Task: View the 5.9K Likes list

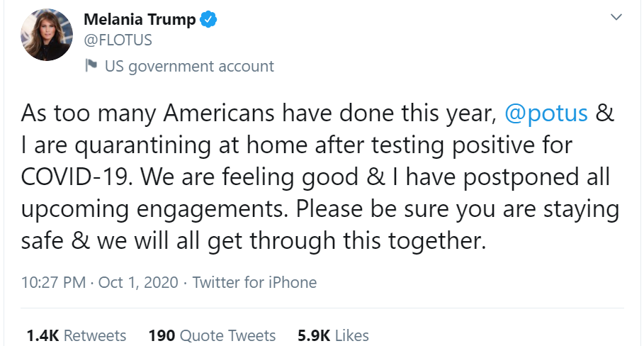Action: pos(333,335)
